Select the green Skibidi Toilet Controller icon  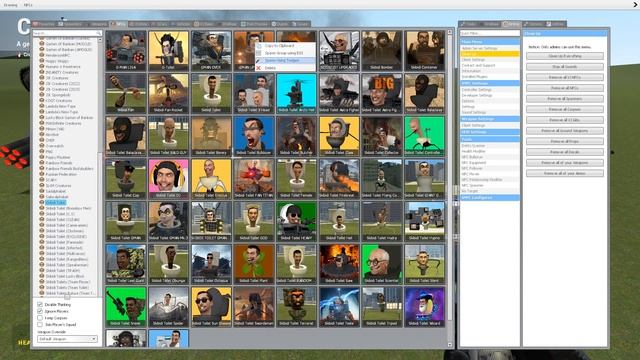pyautogui.click(x=424, y=136)
